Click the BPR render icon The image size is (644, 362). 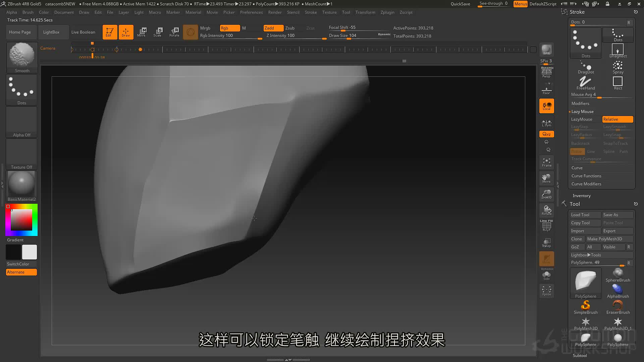(546, 50)
